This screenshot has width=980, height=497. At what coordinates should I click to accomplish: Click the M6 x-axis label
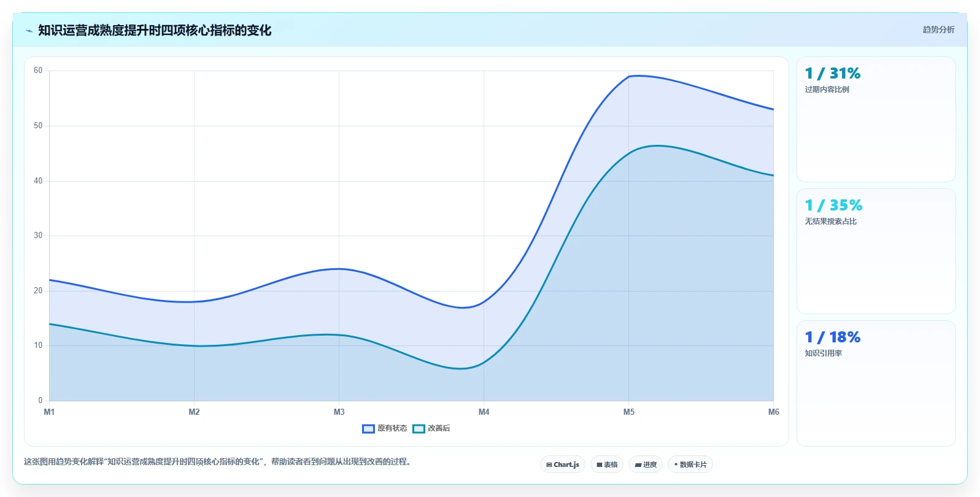click(x=773, y=412)
